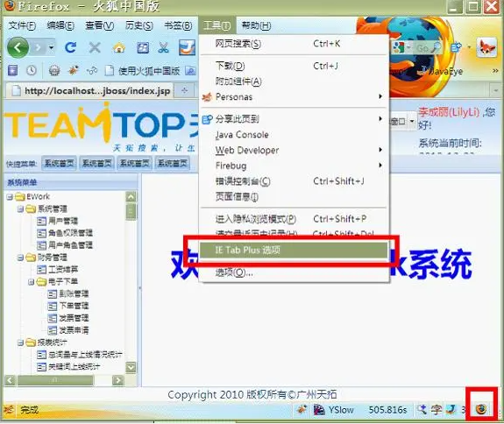Image resolution: width=504 pixels, height=424 pixels.
Task: Open the 发票申请 tree item
Action: 68,330
